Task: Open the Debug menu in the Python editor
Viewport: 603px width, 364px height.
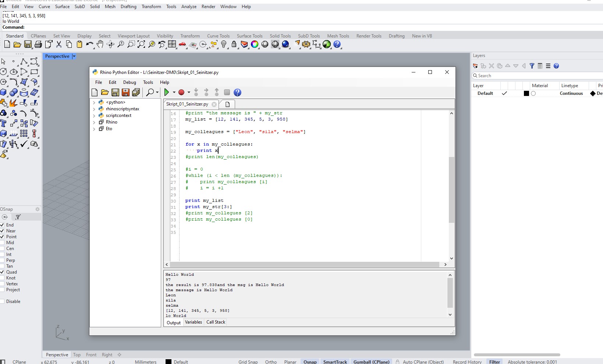Action: click(x=129, y=82)
